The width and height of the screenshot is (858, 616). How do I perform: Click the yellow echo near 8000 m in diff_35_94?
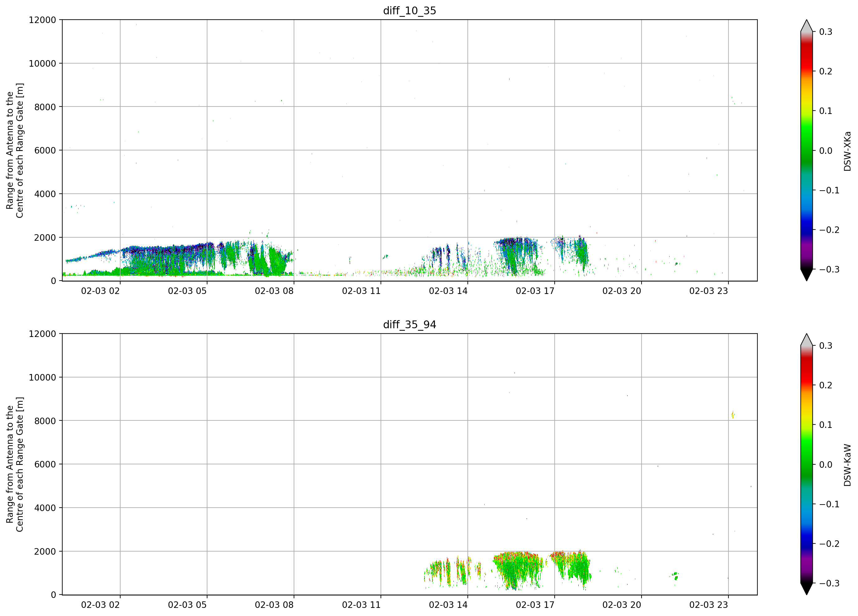tap(733, 415)
